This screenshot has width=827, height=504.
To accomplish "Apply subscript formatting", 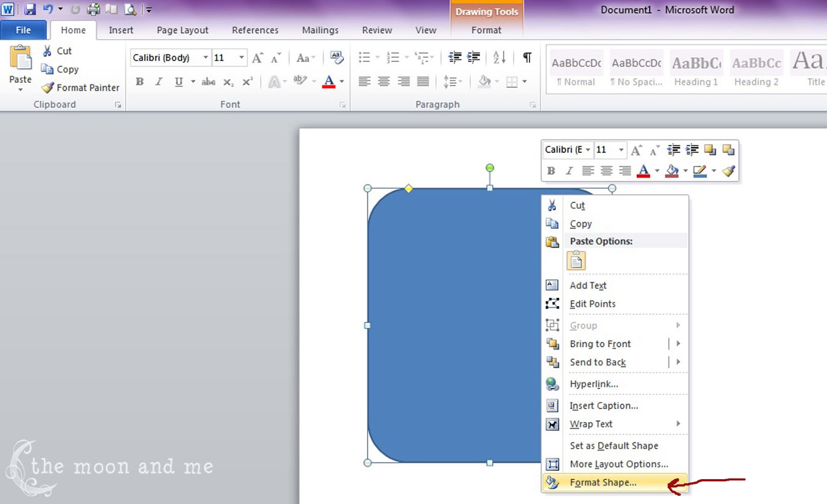I will coord(227,82).
